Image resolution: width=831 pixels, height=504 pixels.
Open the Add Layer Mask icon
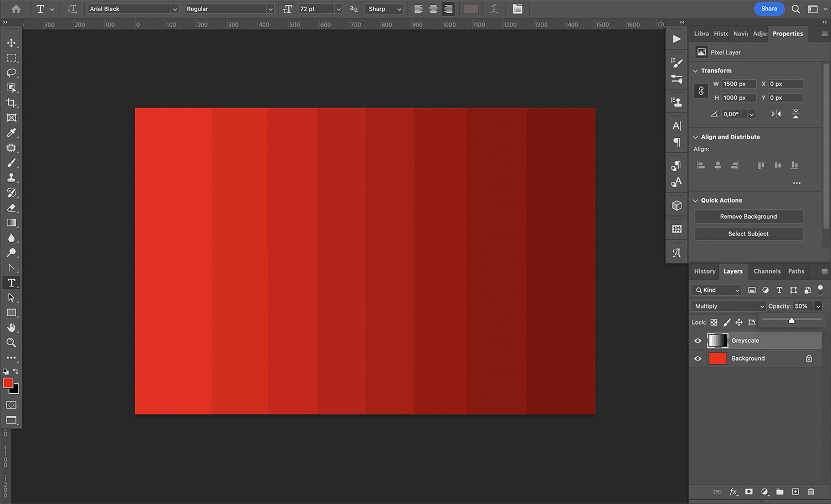tap(748, 492)
